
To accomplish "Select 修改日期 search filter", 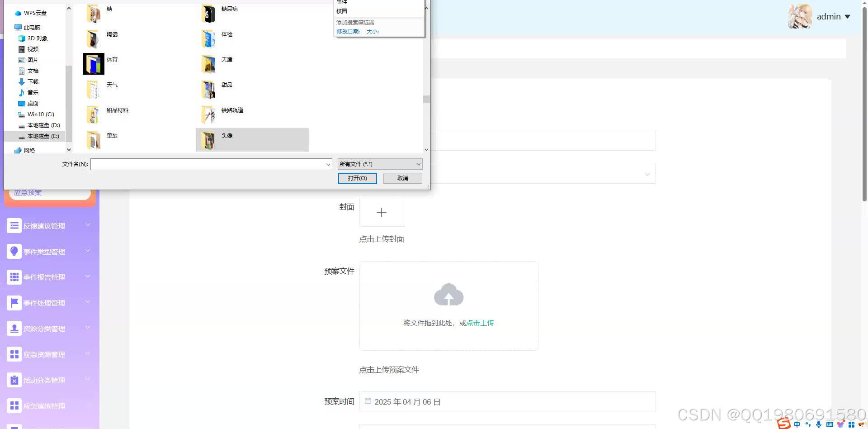I will tap(348, 31).
